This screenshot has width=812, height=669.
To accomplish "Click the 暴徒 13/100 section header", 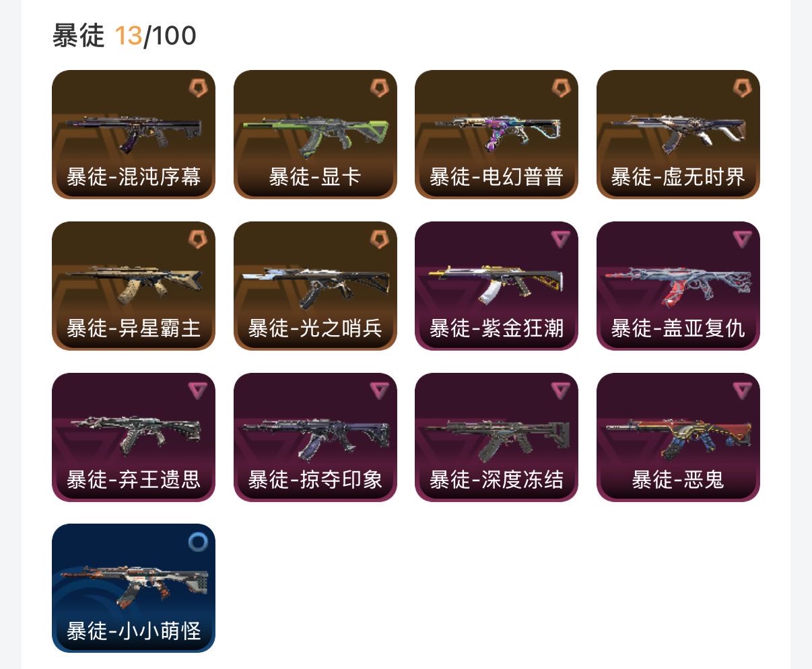I will (125, 36).
